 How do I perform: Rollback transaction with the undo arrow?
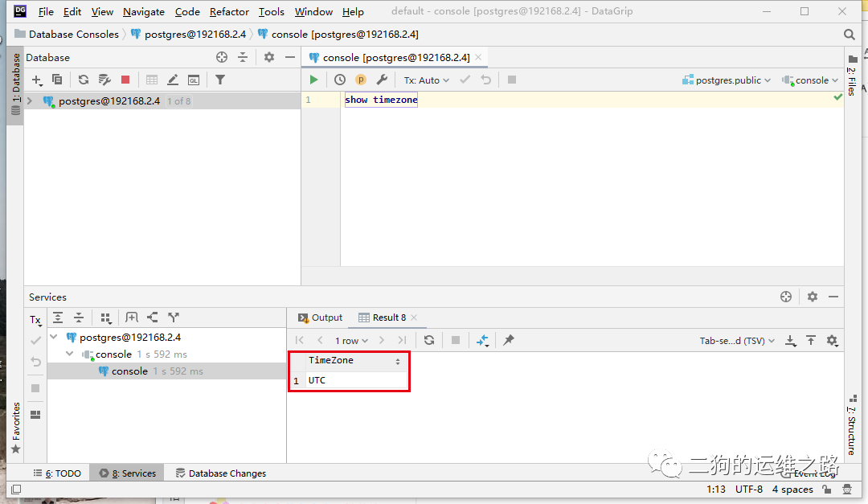485,80
